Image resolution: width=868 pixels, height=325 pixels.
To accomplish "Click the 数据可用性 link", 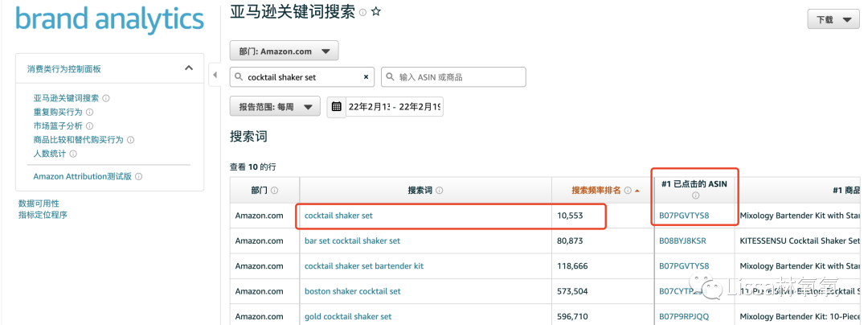I will (x=39, y=204).
